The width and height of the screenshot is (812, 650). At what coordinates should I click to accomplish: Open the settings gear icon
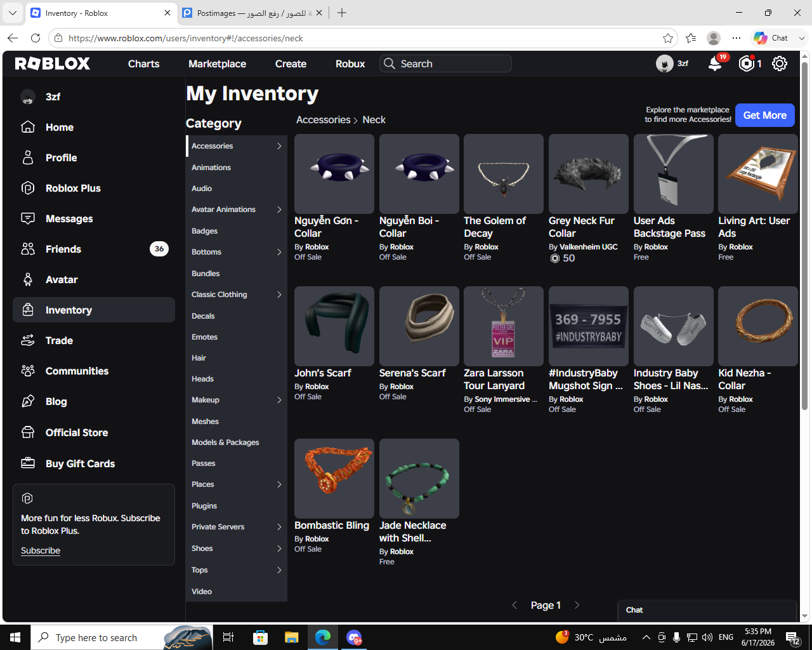coord(780,63)
